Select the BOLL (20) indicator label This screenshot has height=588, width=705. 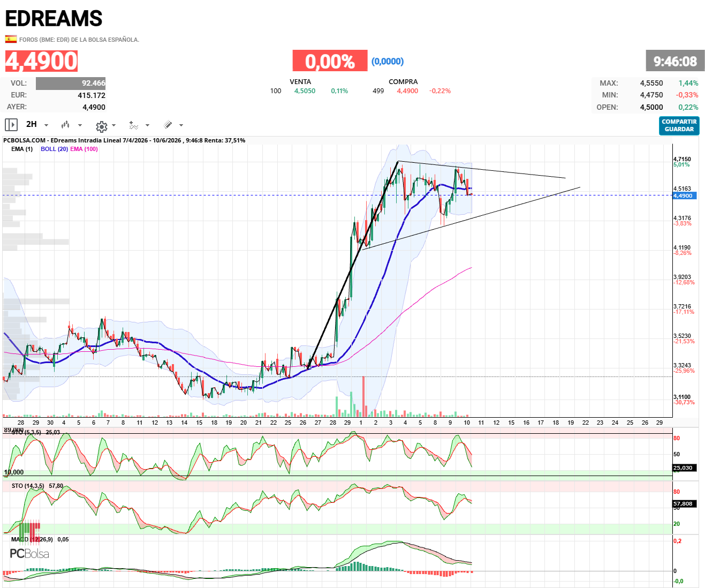click(x=54, y=149)
